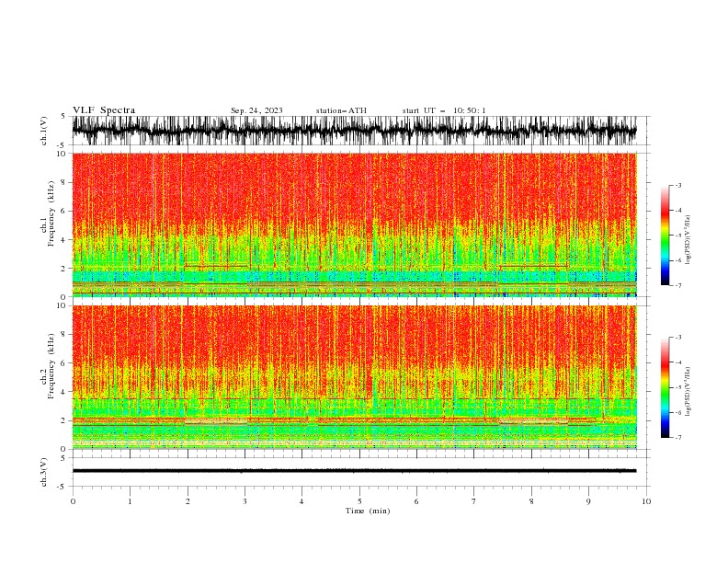Click the "start UT = 10:50:1" text

pyautogui.click(x=444, y=110)
